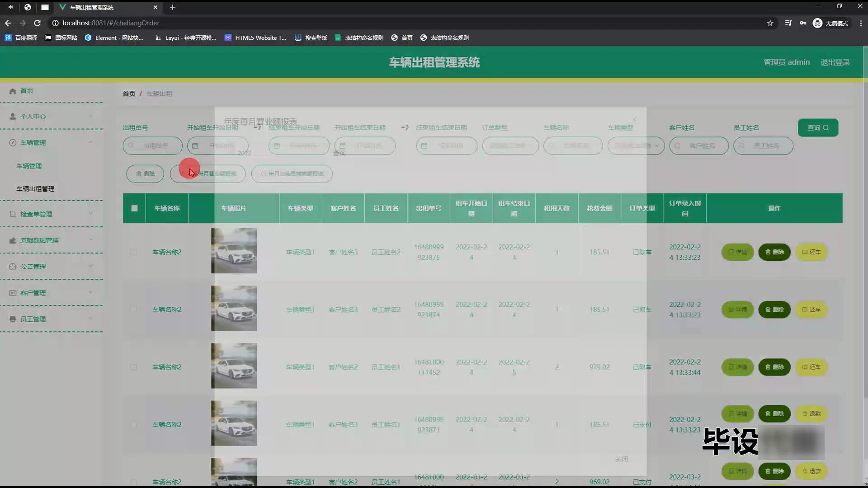Click the 基础数据管理 sidebar icon

coord(13,240)
